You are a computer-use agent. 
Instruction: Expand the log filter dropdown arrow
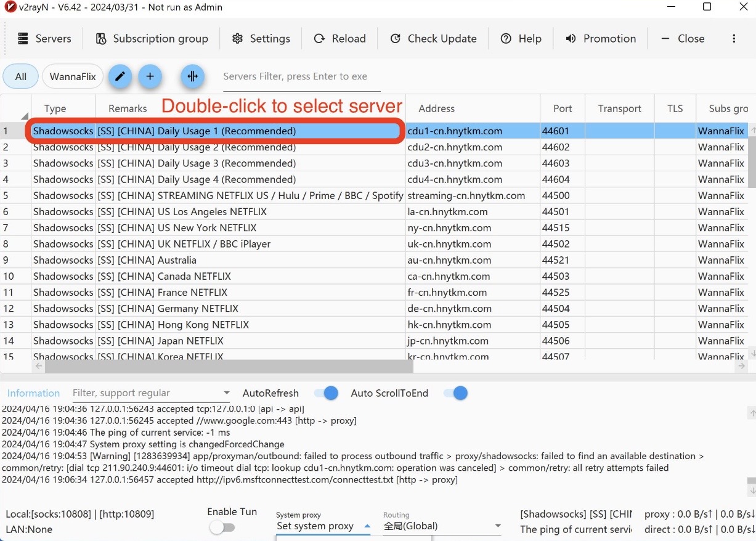(x=227, y=393)
